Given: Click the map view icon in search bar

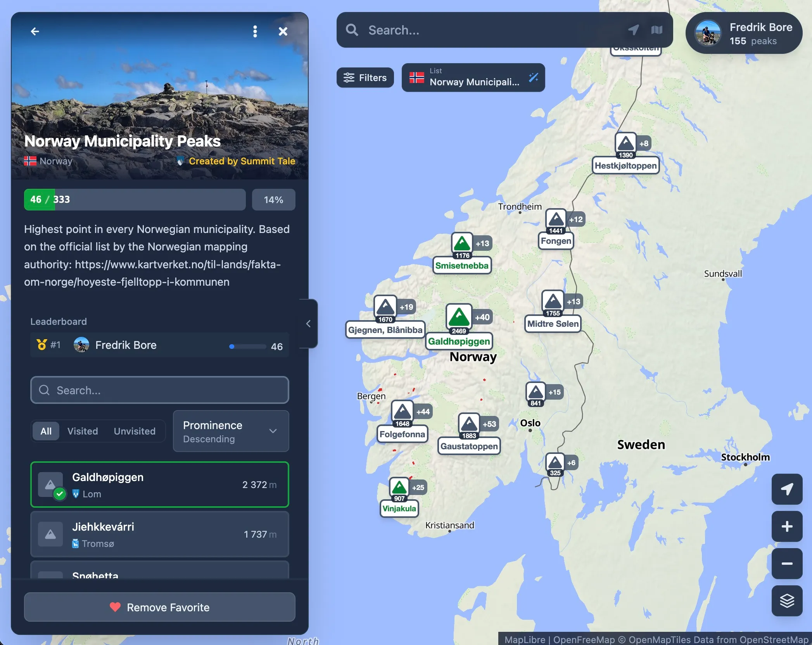Looking at the screenshot, I should pyautogui.click(x=657, y=30).
